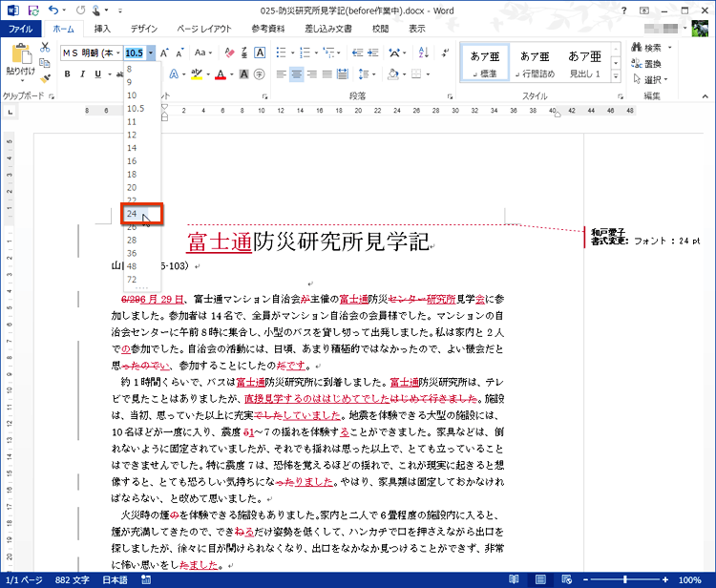This screenshot has height=588, width=716.
Task: Click the Copy icon
Action: point(45,63)
